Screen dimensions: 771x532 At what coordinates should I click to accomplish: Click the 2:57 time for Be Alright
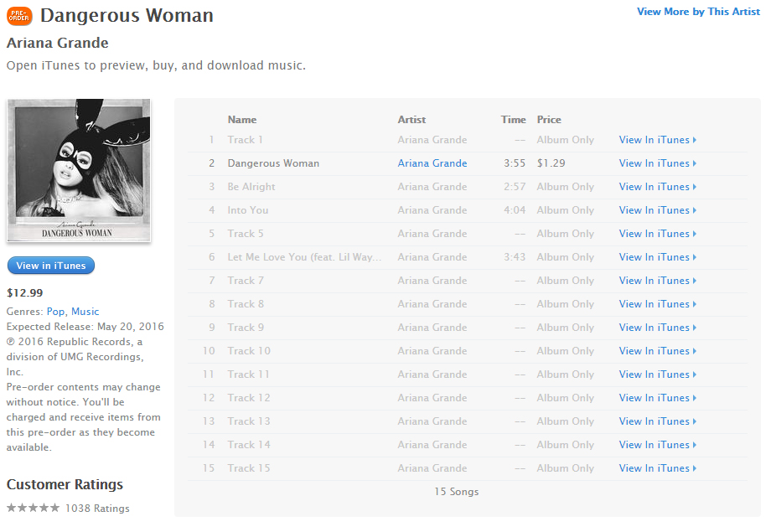coord(515,187)
